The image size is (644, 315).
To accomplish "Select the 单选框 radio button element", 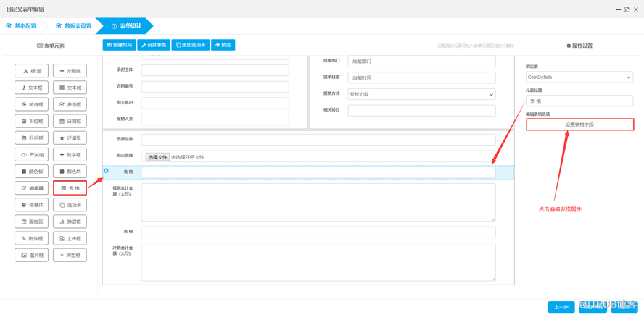I will (x=32, y=104).
